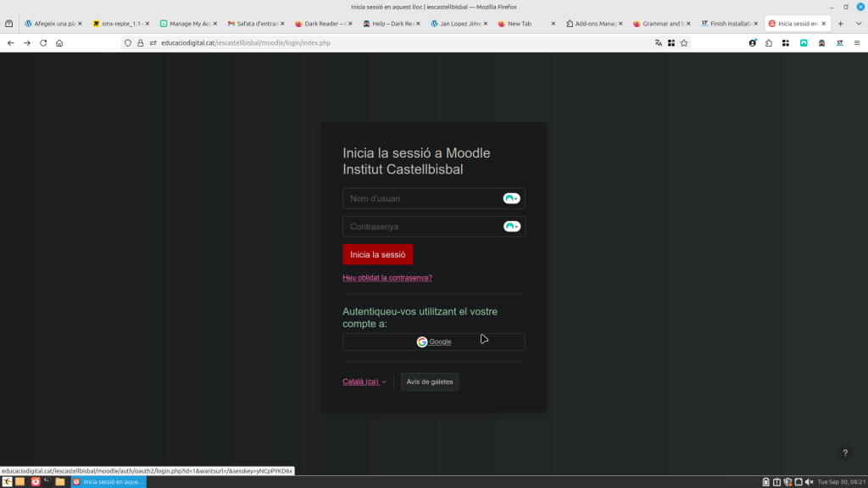Open the list all tabs dropdown
This screenshot has width=868, height=488.
(855, 24)
